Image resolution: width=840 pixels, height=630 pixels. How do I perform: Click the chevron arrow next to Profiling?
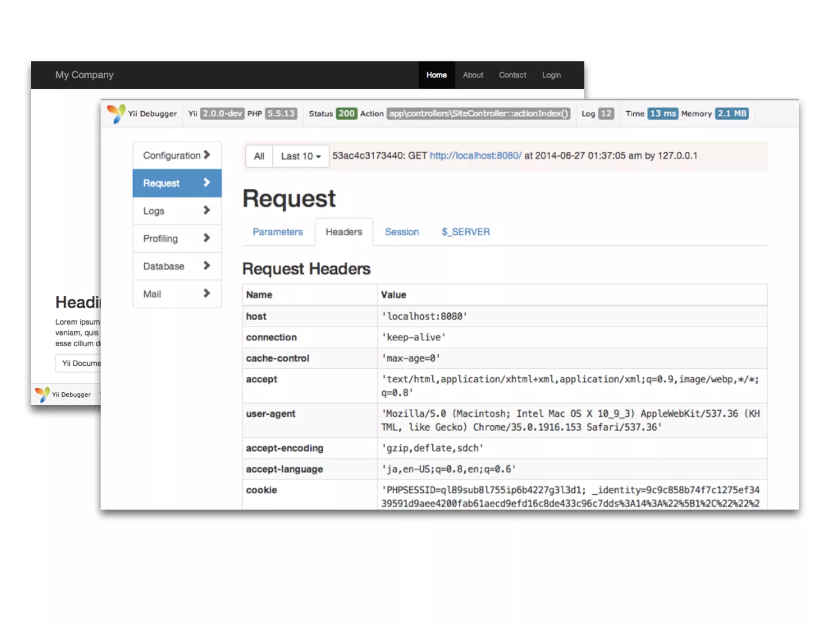207,238
